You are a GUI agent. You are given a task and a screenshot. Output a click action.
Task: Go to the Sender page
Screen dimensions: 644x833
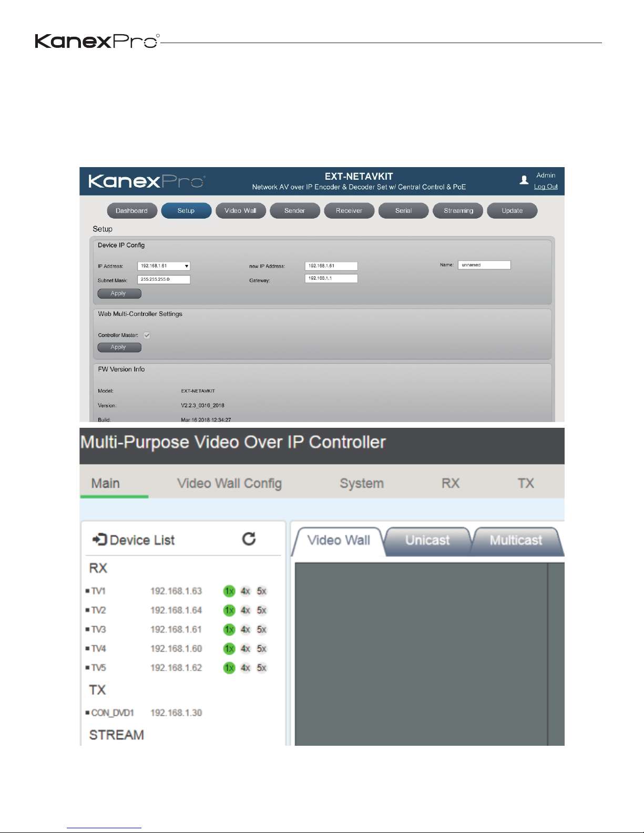coord(295,211)
